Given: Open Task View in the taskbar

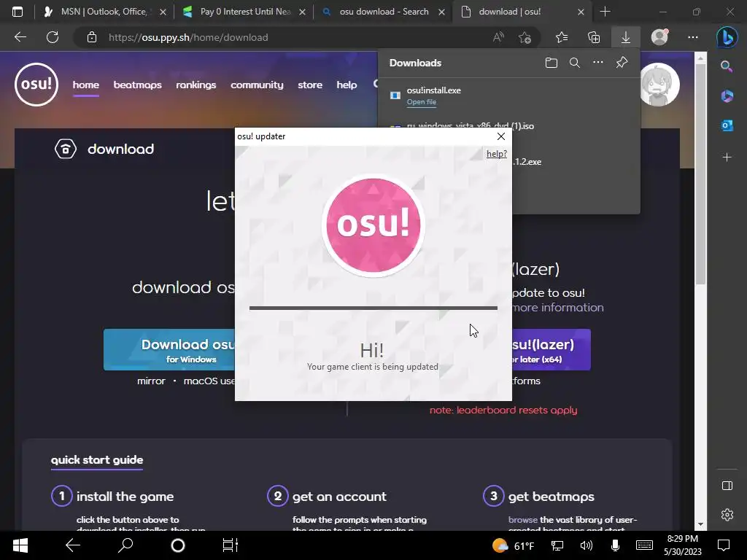Looking at the screenshot, I should click(x=230, y=545).
